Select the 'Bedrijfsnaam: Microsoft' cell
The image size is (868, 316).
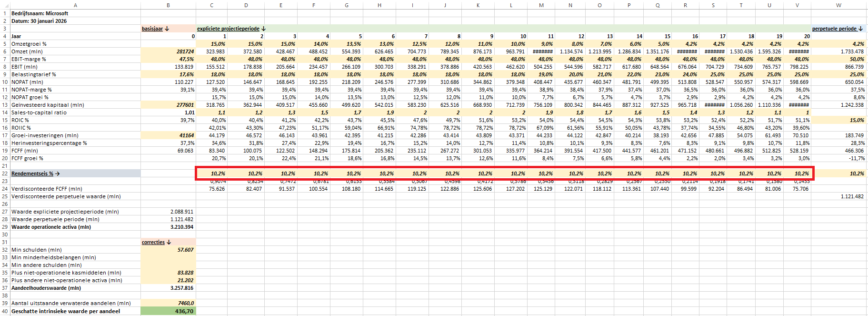40,13
